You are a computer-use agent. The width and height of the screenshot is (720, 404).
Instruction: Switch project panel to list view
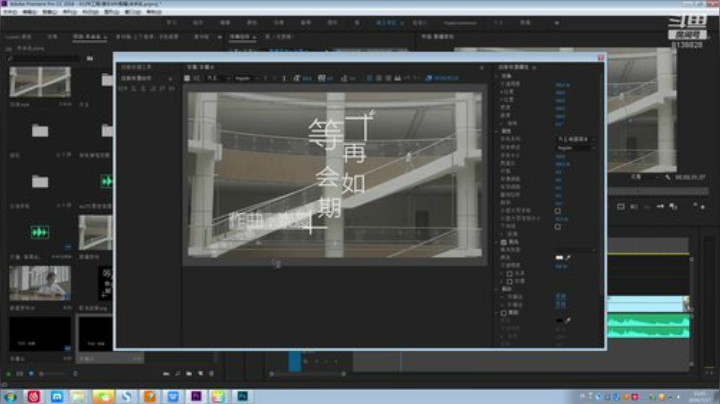tap(20, 374)
